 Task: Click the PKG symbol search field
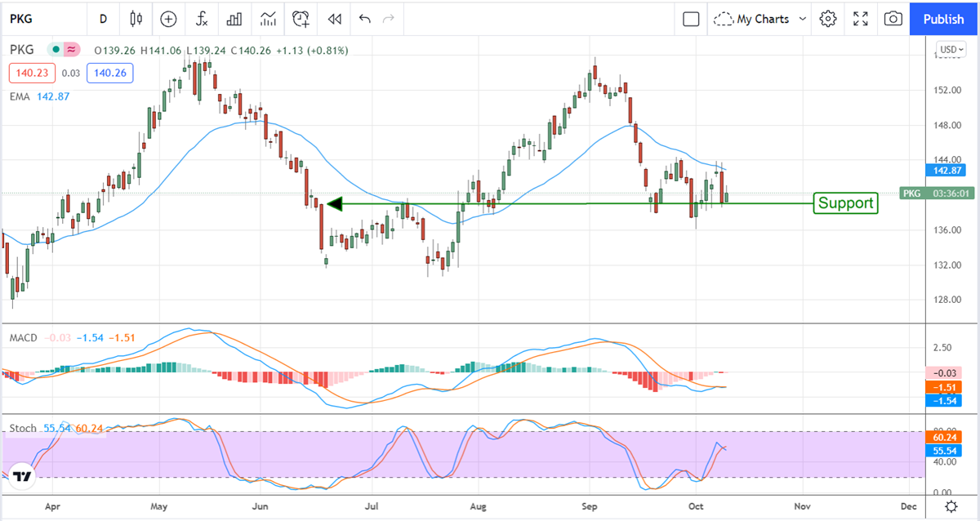point(33,18)
